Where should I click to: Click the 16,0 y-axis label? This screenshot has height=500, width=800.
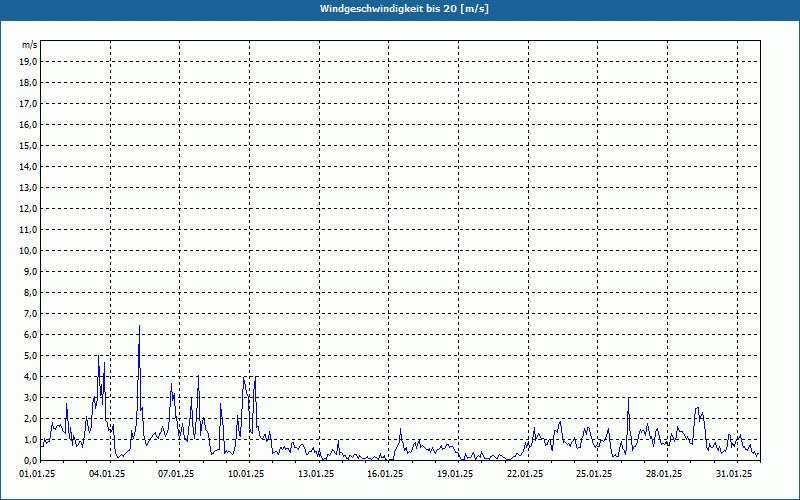29,124
